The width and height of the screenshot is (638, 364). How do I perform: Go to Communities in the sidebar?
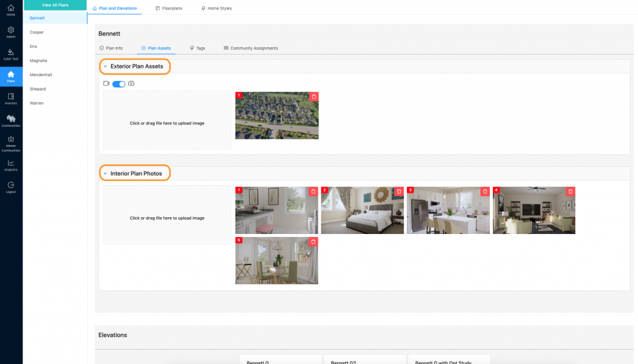pos(11,121)
